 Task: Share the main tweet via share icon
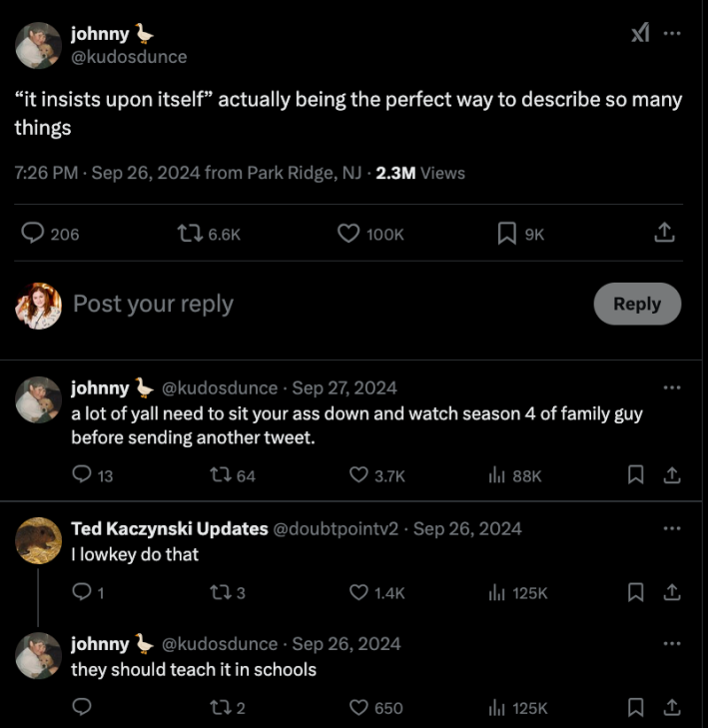coord(664,233)
